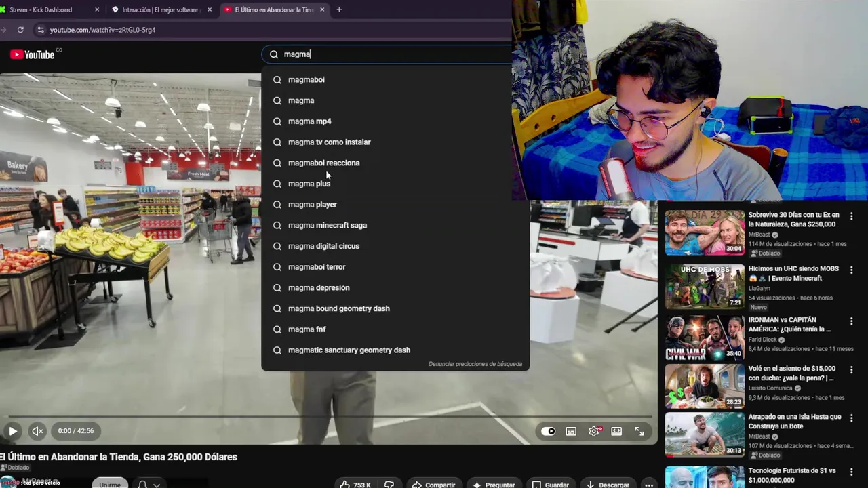
Task: Click 'Farid Dieck' channel name
Action: point(763,340)
